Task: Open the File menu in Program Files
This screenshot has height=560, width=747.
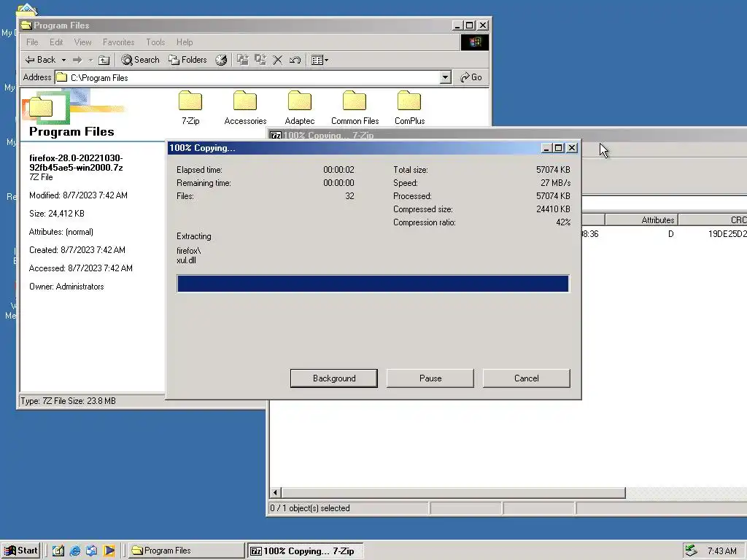Action: tap(32, 42)
